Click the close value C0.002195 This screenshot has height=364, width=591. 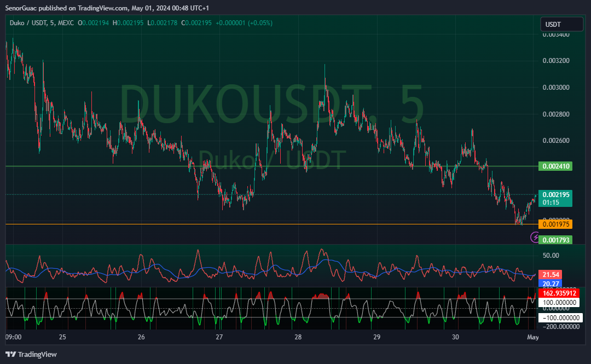(196, 23)
